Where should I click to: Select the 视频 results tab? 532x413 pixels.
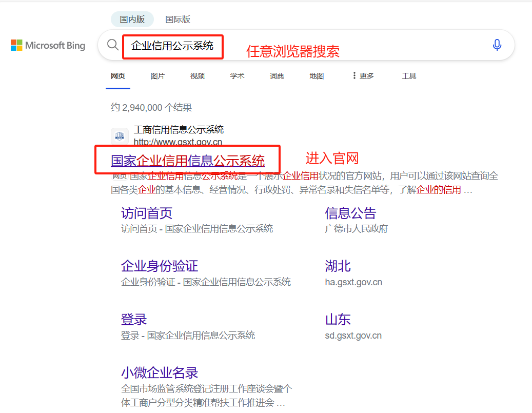point(198,76)
